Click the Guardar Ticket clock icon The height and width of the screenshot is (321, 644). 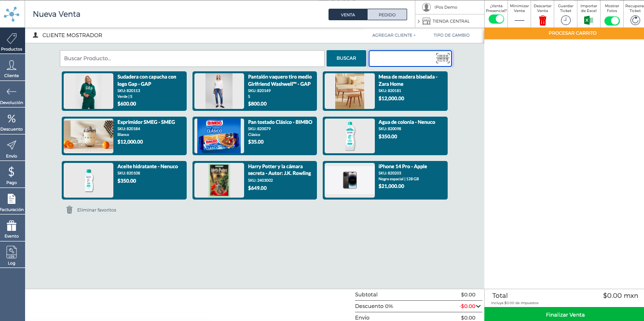point(566,20)
